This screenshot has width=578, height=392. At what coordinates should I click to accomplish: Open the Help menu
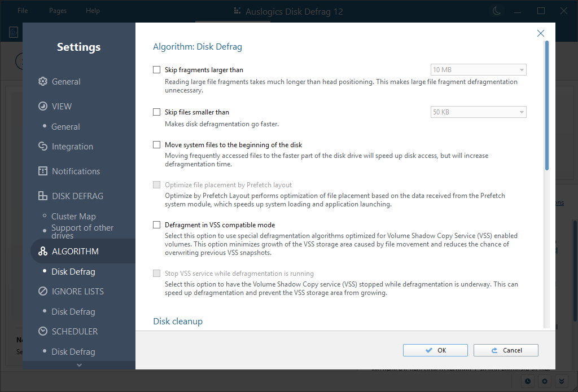(x=93, y=11)
